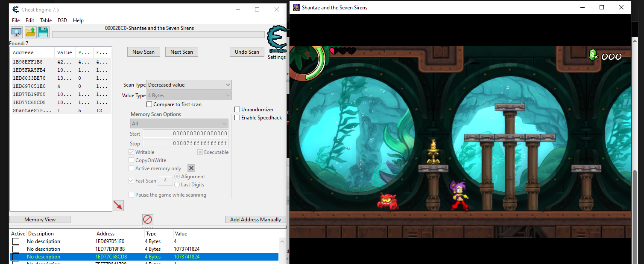Click Shantae window title bar icon
This screenshot has width=644, height=264.
click(296, 7)
